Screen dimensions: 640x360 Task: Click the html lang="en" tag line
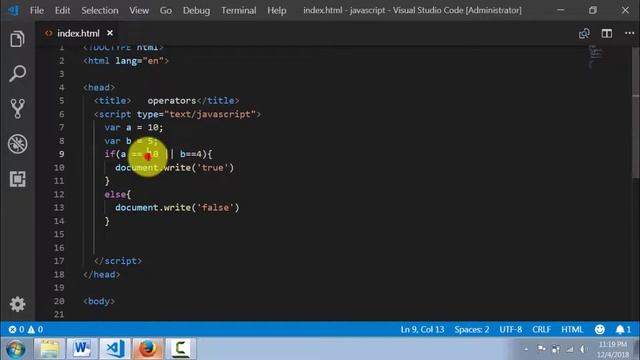coord(126,61)
